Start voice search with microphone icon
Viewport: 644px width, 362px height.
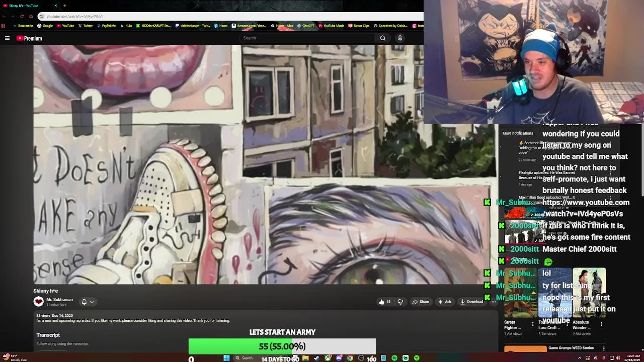pos(400,38)
